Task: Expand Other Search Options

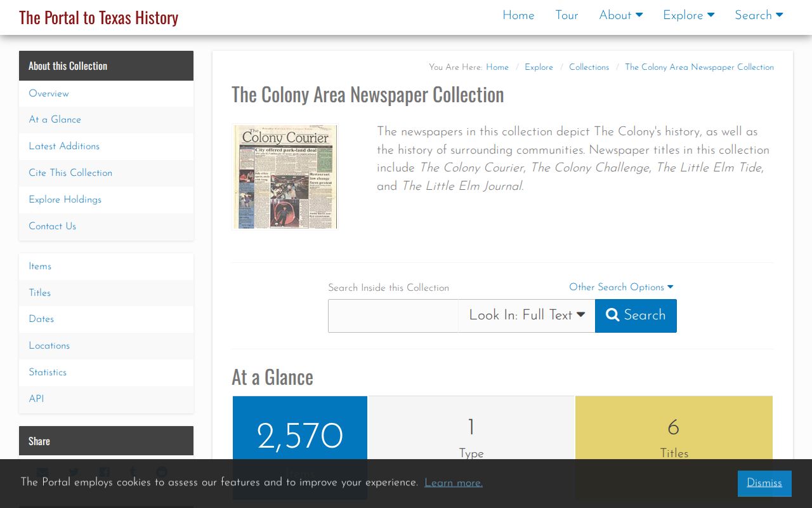Action: tap(621, 287)
